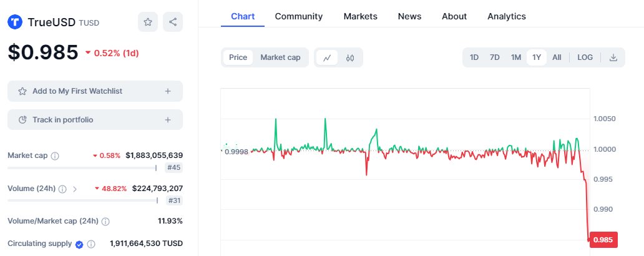Click star icon in Add to Watchlist

22,91
